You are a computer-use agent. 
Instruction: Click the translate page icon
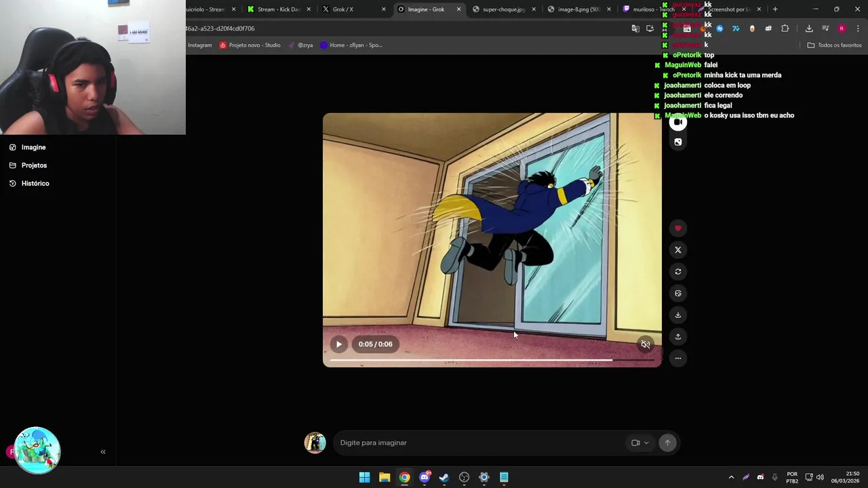pyautogui.click(x=635, y=28)
